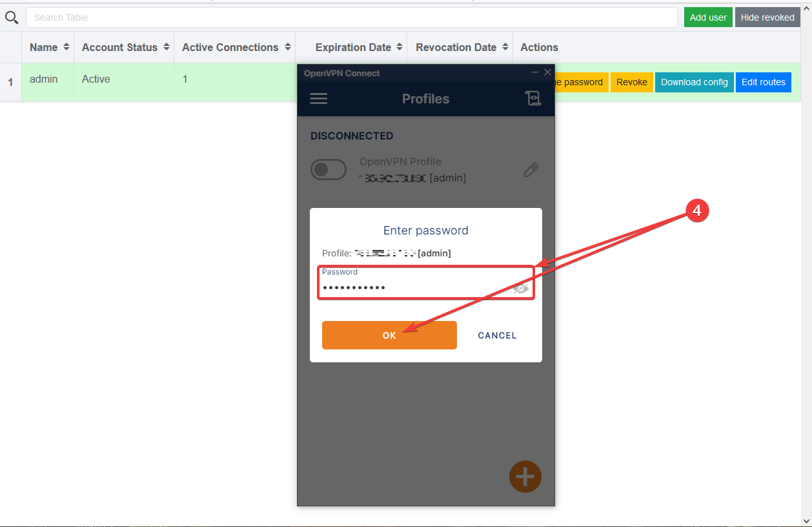
Task: Toggle the OpenVPN Profile connection switch
Action: [329, 170]
